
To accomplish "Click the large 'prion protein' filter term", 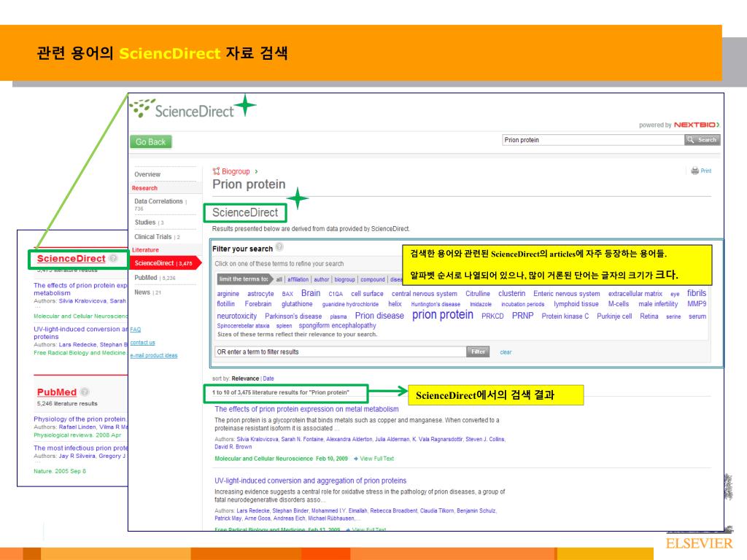I will [x=443, y=315].
